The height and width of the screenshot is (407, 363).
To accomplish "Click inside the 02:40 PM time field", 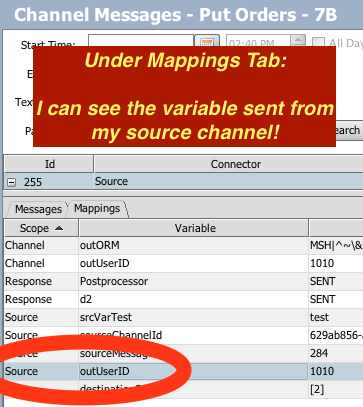I will [258, 41].
